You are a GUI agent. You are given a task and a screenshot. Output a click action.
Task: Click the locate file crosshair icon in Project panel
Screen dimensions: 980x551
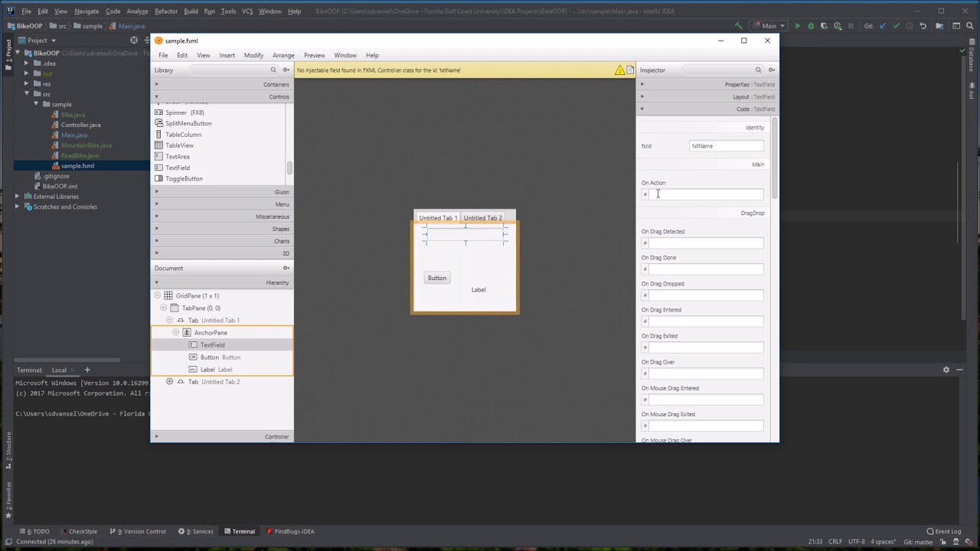133,40
